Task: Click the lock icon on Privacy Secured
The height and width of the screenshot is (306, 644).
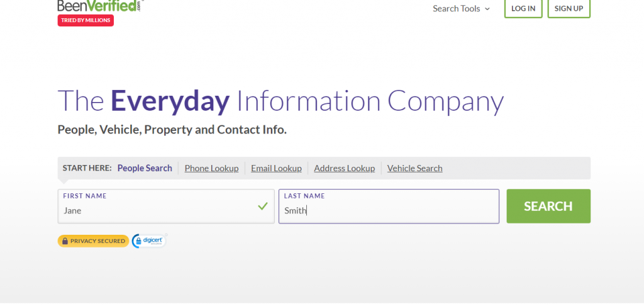Action: 65,241
